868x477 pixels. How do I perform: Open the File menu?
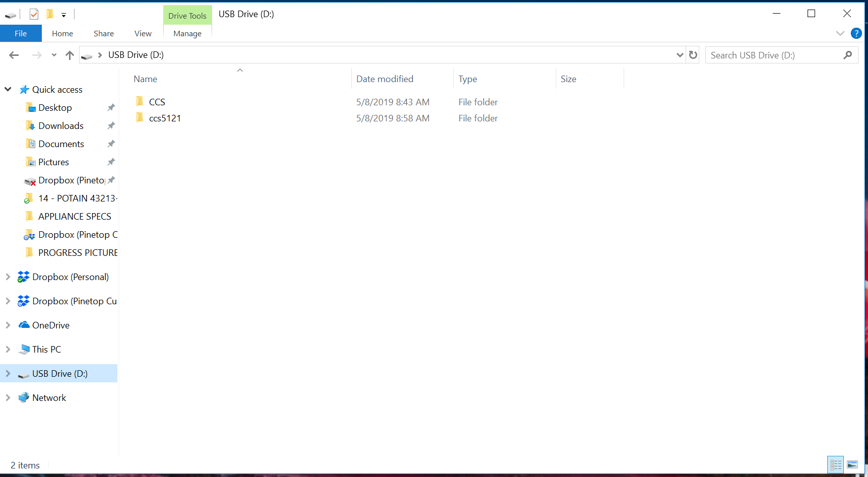point(21,33)
